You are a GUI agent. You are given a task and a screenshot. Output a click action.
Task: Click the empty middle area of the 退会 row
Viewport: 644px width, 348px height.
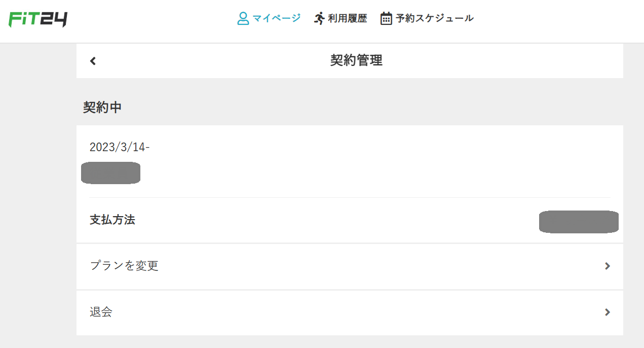click(355, 312)
